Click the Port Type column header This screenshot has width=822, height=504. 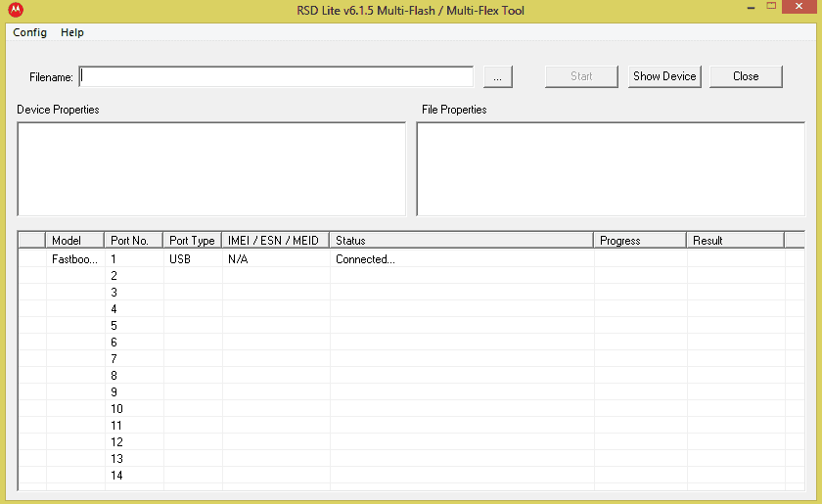pyautogui.click(x=193, y=240)
